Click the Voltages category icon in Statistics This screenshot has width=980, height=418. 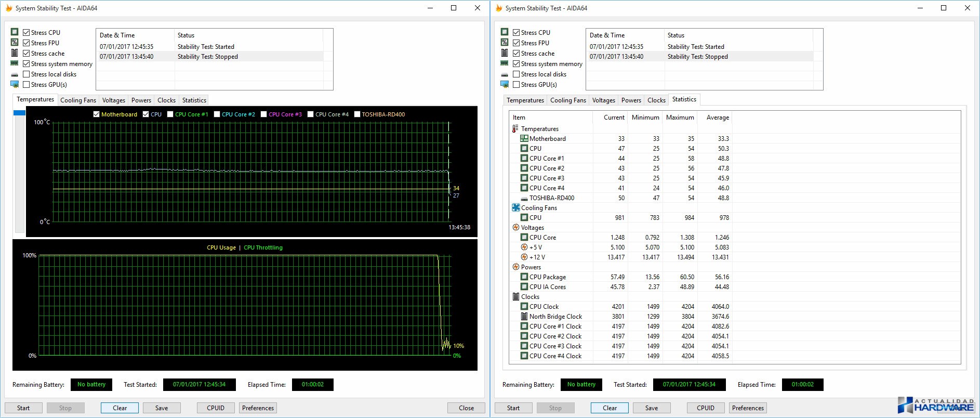[x=515, y=228]
